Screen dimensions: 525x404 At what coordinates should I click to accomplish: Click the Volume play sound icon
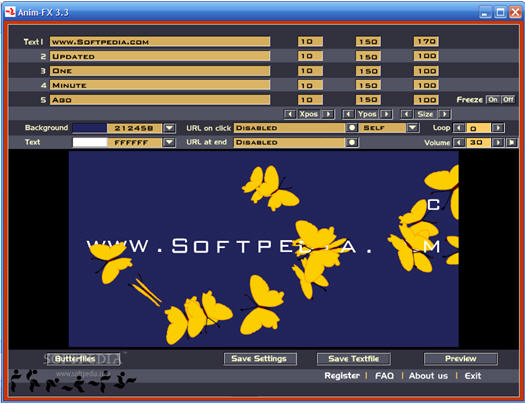coord(512,143)
